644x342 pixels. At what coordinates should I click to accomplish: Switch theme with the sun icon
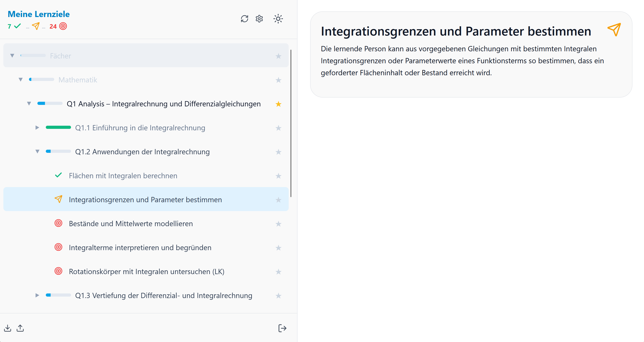[278, 19]
